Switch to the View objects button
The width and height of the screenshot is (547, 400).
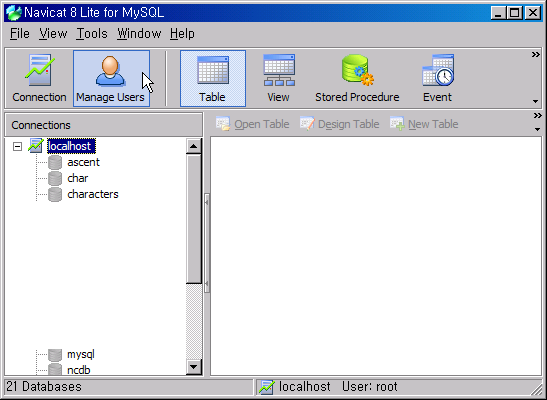pyautogui.click(x=278, y=78)
